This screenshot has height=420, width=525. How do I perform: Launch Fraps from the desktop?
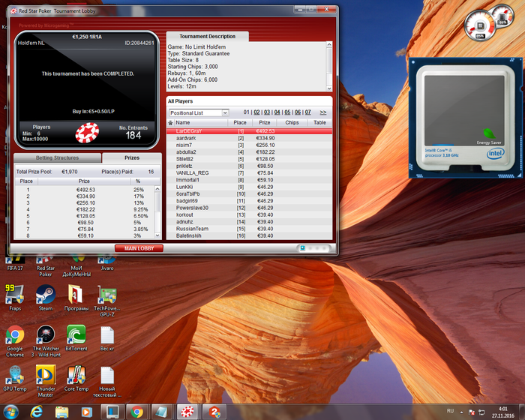click(15, 298)
